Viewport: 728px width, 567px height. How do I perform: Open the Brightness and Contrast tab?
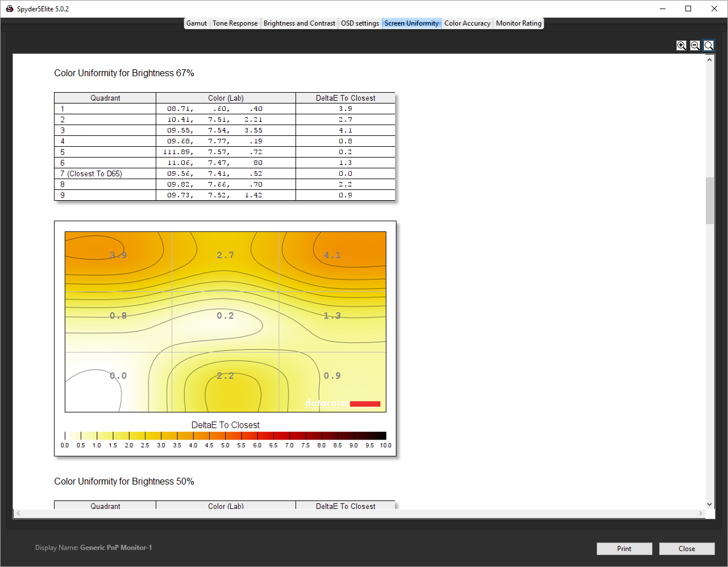pyautogui.click(x=299, y=23)
